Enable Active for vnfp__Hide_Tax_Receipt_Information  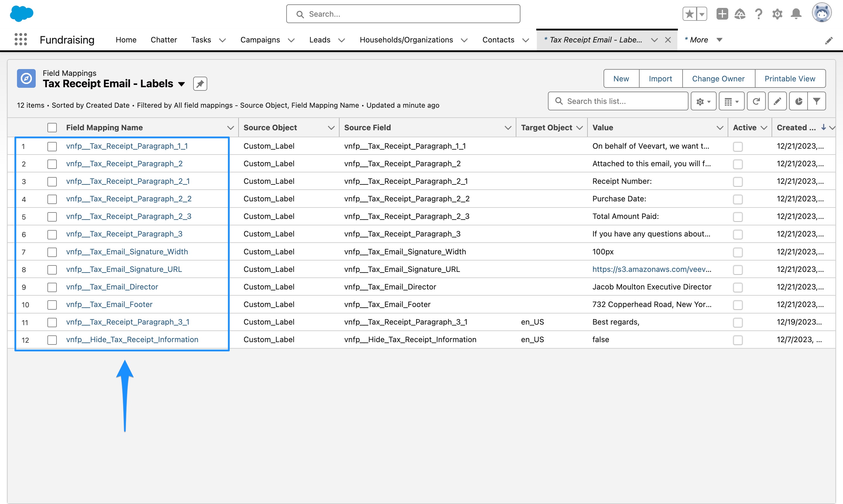[x=737, y=340]
